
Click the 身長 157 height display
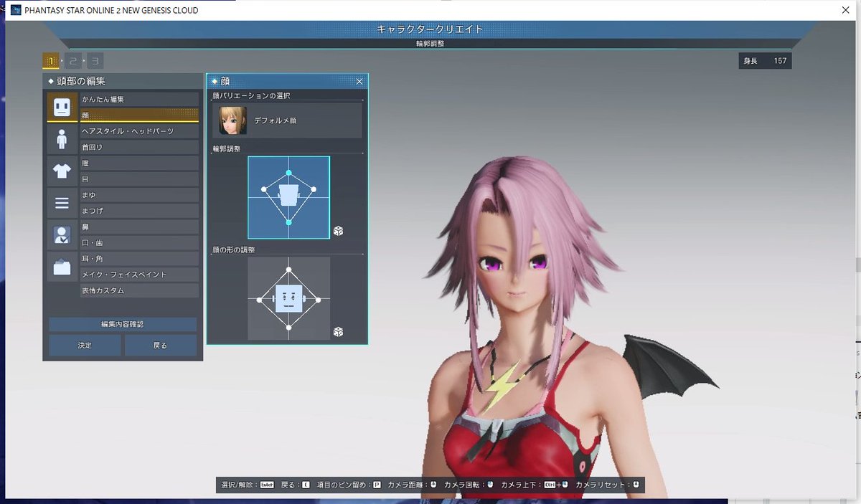(x=765, y=61)
